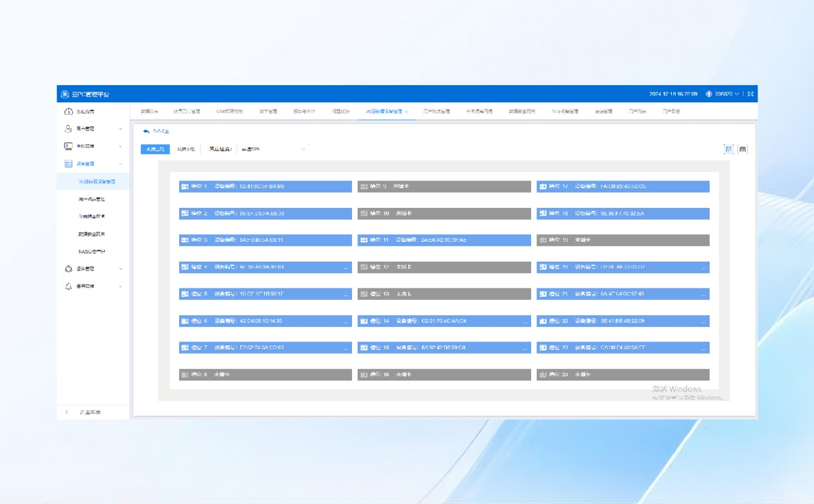
Task: Switch to the 数据安全网关 tab
Action: [522, 111]
